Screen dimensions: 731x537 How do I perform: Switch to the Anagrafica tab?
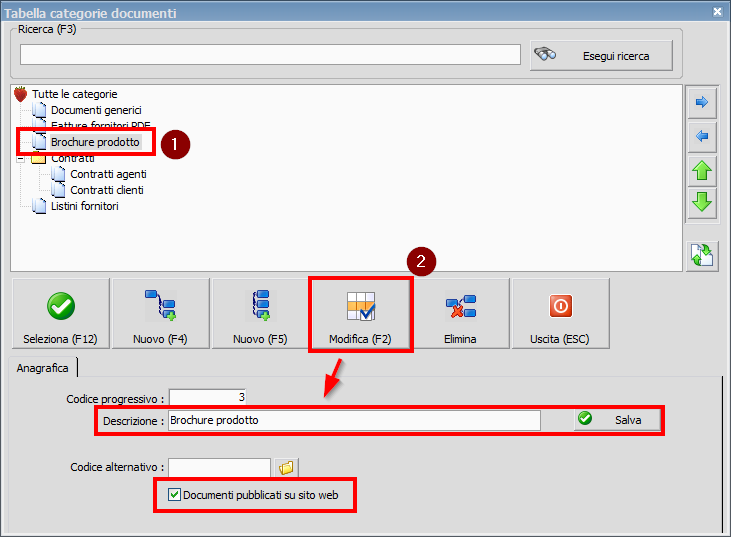pos(43,368)
